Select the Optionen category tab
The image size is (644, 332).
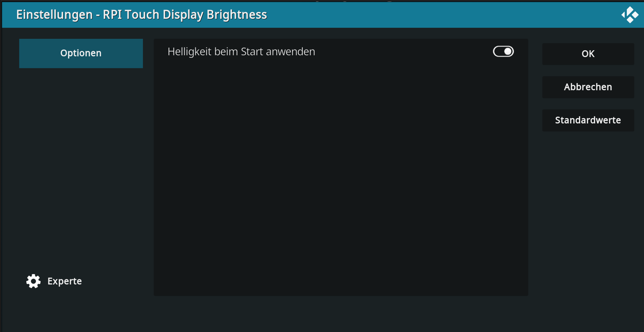[x=81, y=53]
